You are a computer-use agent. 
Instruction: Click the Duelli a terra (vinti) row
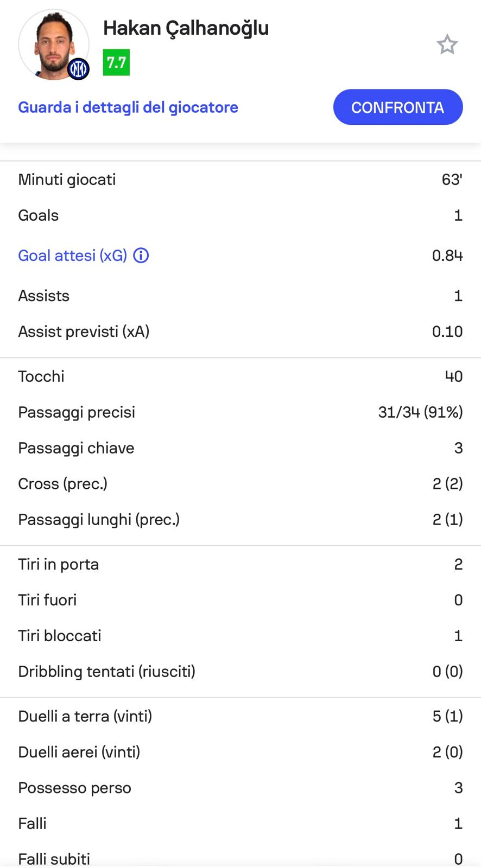click(240, 716)
